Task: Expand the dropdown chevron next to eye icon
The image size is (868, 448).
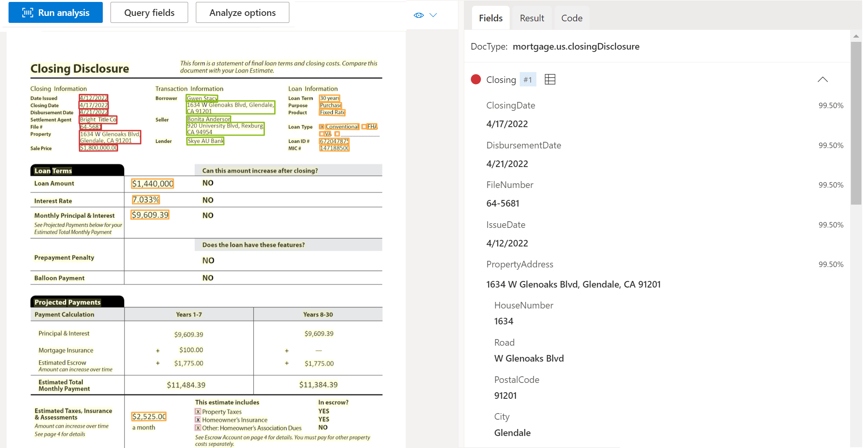Action: click(433, 14)
